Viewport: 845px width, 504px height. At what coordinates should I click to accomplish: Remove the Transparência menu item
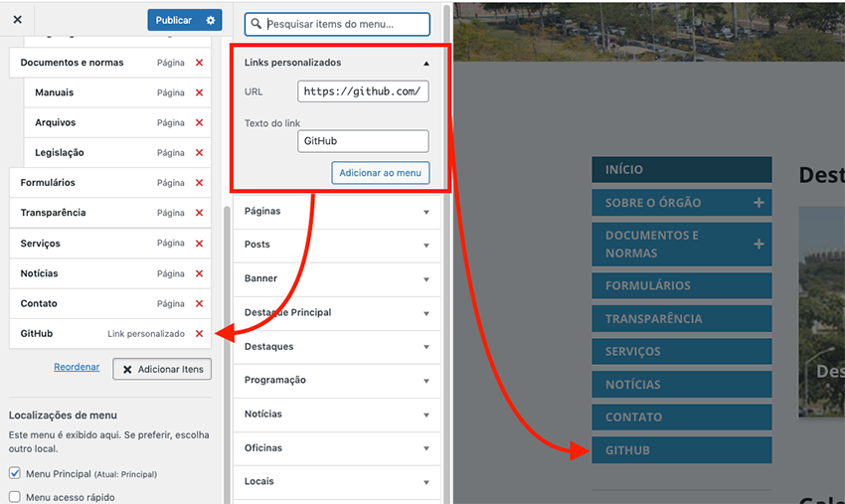click(x=200, y=213)
